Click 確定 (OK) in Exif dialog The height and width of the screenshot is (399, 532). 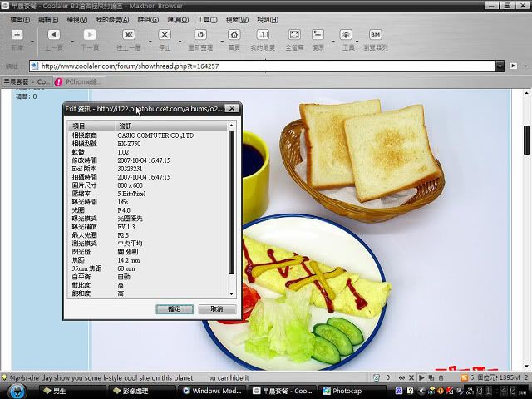[175, 308]
